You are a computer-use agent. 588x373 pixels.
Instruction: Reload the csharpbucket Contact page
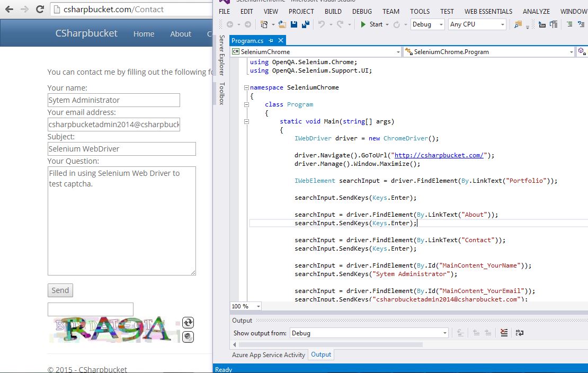[x=40, y=10]
